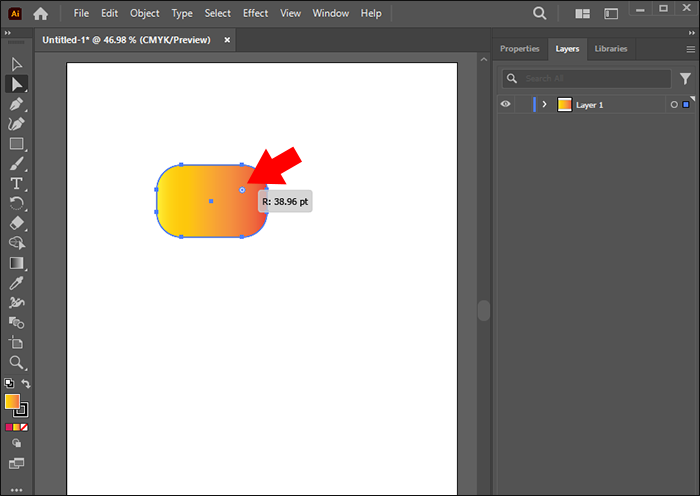Hide Layer 1 using eye icon
Viewport: 700px width, 496px height.
(x=506, y=104)
